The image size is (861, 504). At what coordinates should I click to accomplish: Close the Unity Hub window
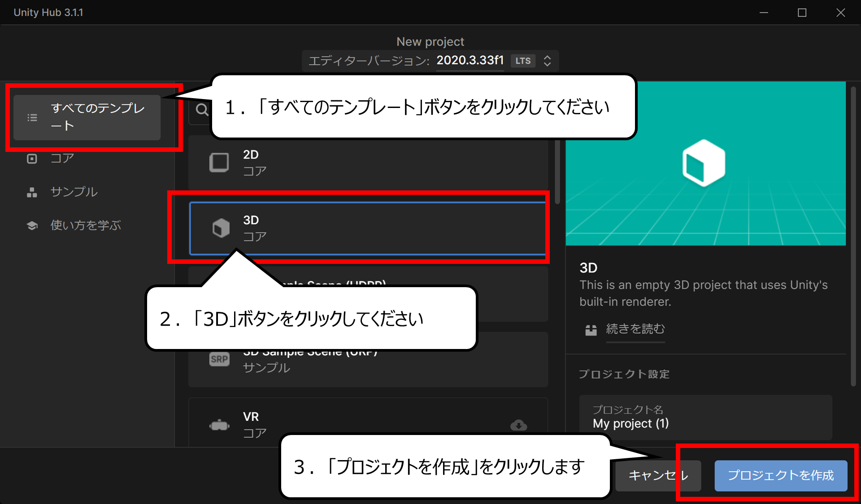[841, 13]
